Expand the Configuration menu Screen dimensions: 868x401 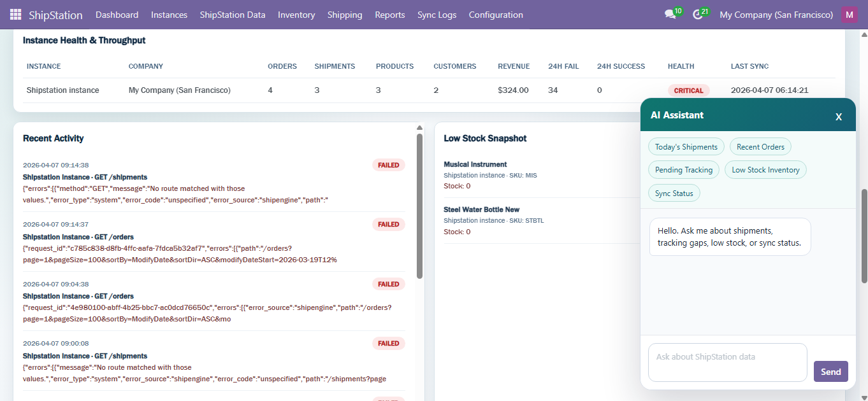(x=496, y=15)
